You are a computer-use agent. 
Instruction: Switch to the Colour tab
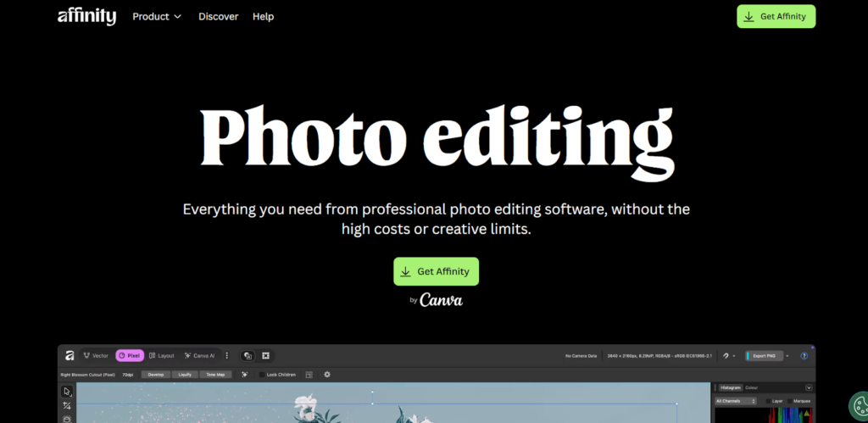[x=752, y=387]
